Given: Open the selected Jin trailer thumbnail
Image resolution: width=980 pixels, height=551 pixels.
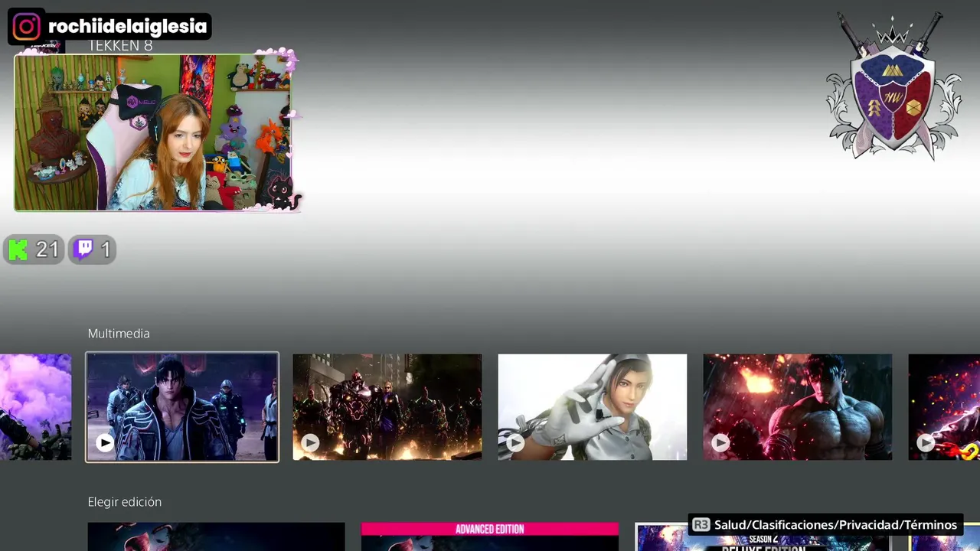Looking at the screenshot, I should point(182,407).
